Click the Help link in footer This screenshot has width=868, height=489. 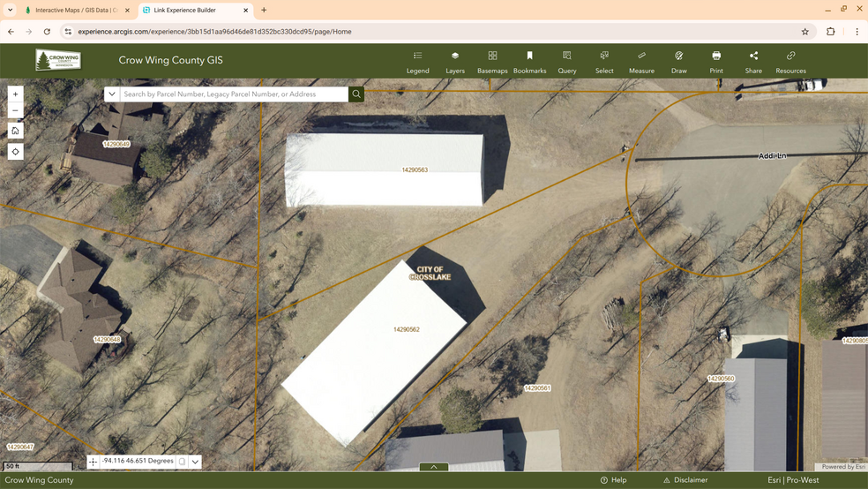614,480
